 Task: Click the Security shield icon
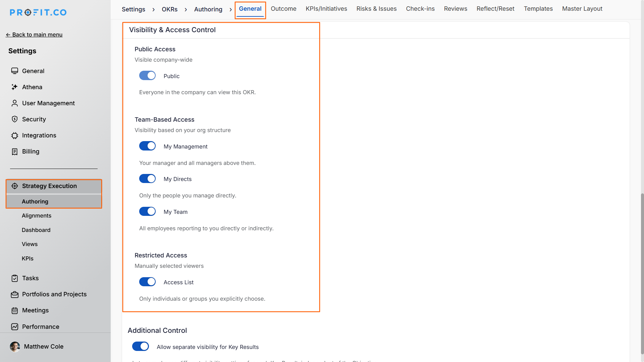click(14, 119)
